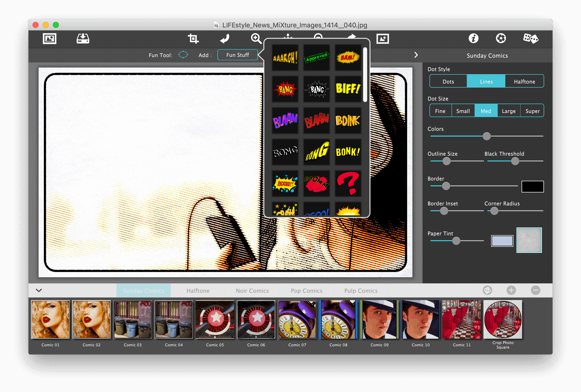
Task: Click the Border slider
Action: pyautogui.click(x=474, y=186)
